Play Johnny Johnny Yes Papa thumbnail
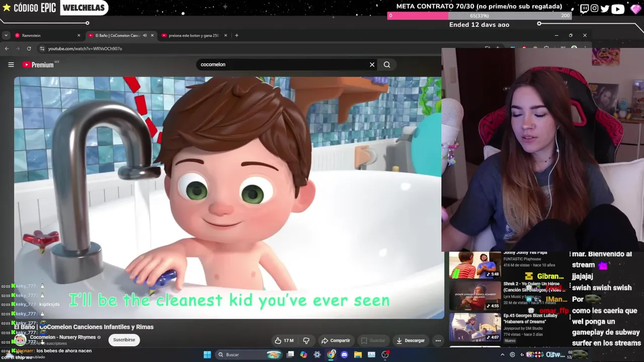The image size is (644, 362). point(475,265)
